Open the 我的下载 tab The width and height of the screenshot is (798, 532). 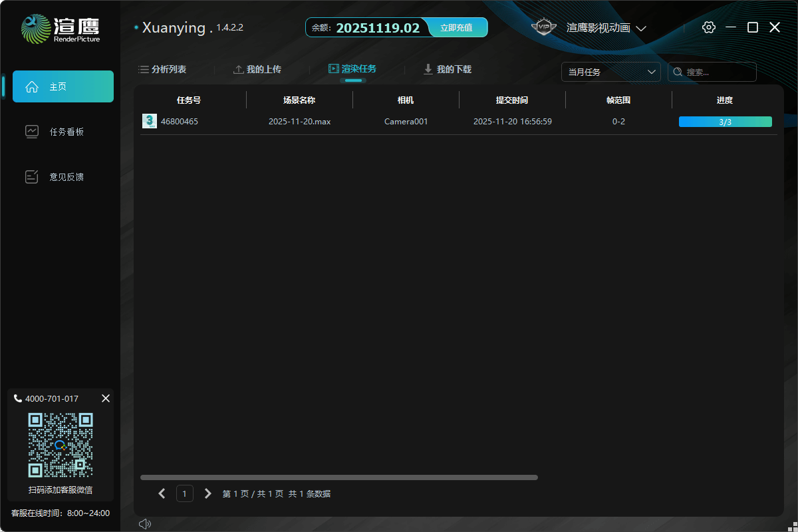pos(448,69)
